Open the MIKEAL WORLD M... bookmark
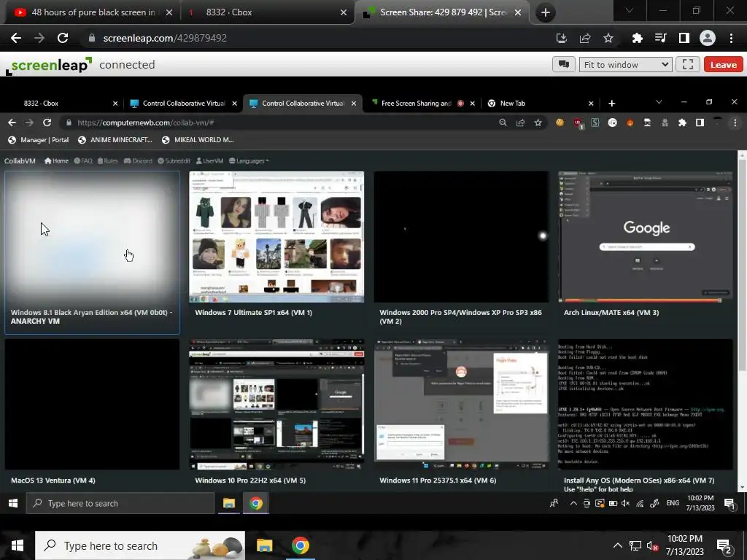 coord(198,139)
